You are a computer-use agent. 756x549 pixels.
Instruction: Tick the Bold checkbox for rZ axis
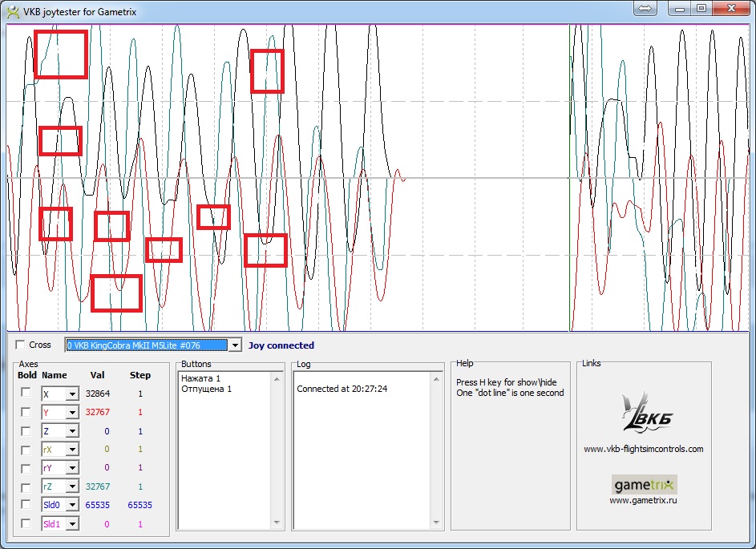(x=26, y=486)
